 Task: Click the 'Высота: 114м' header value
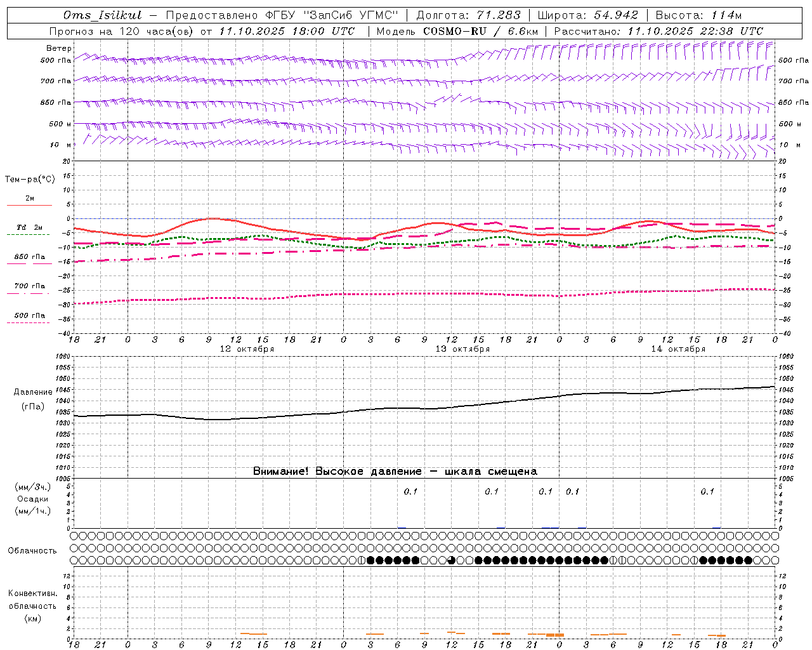[698, 15]
